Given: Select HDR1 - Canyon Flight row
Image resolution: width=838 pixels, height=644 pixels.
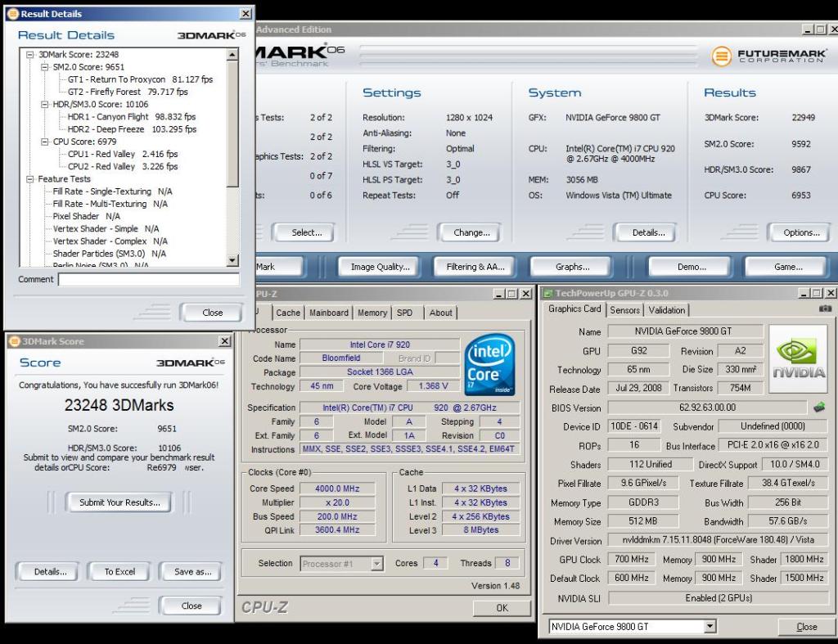Looking at the screenshot, I should coord(132,117).
